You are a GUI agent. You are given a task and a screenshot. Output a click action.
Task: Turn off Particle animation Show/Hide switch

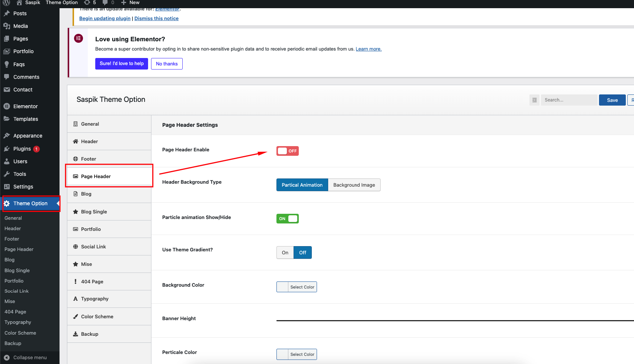(288, 219)
